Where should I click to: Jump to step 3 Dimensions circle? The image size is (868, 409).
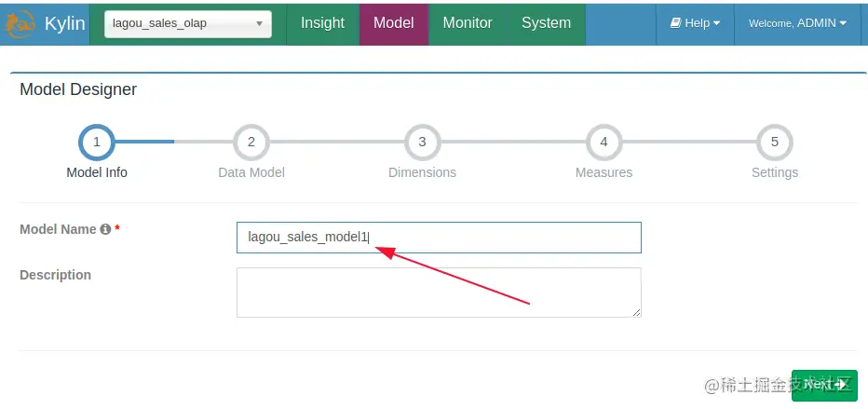[x=422, y=143]
